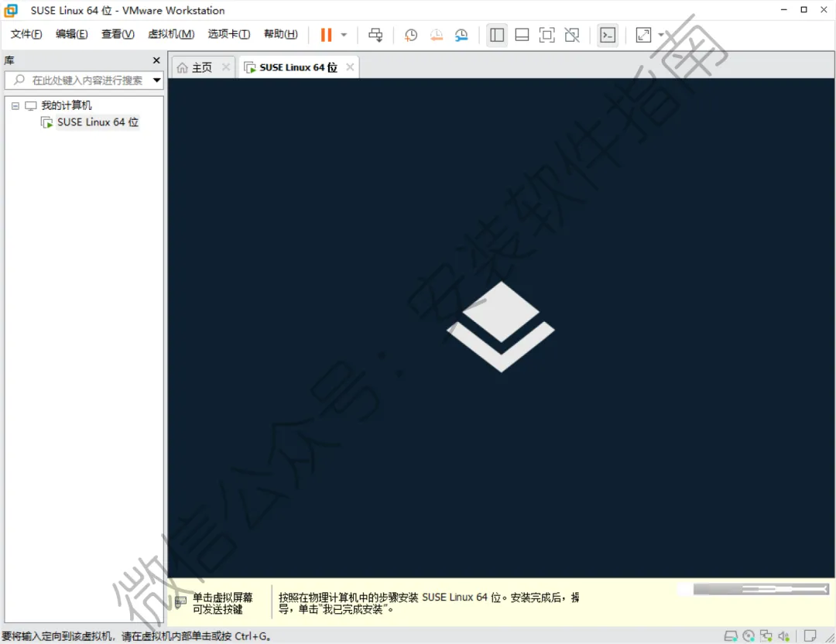Open the 选项卡(T) menu
Screen dimensions: 836x644
228,34
